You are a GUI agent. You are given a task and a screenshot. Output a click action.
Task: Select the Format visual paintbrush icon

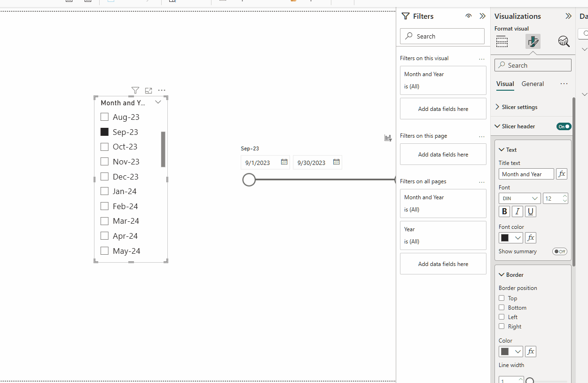point(533,41)
